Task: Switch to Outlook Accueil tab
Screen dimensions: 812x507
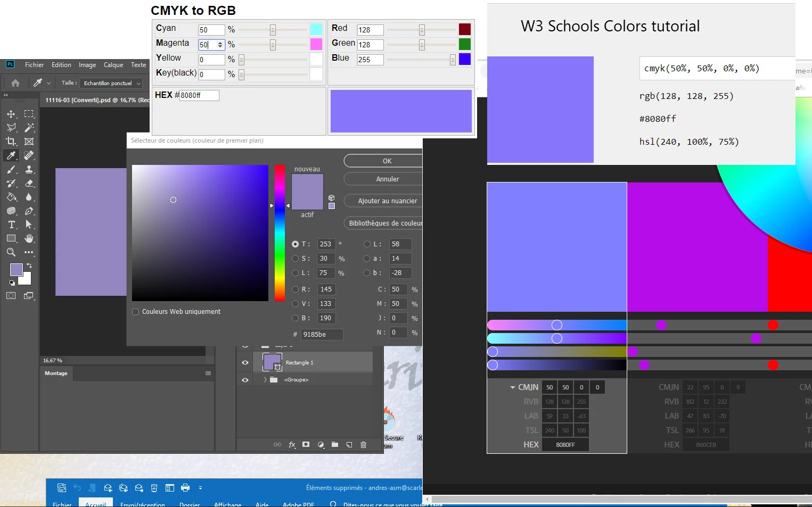Action: click(x=96, y=503)
